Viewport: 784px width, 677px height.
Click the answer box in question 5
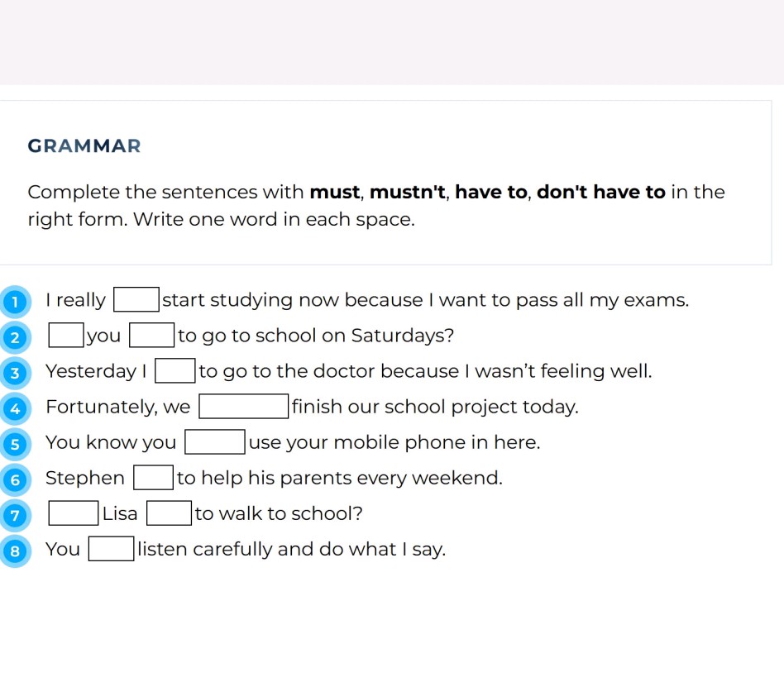[214, 441]
